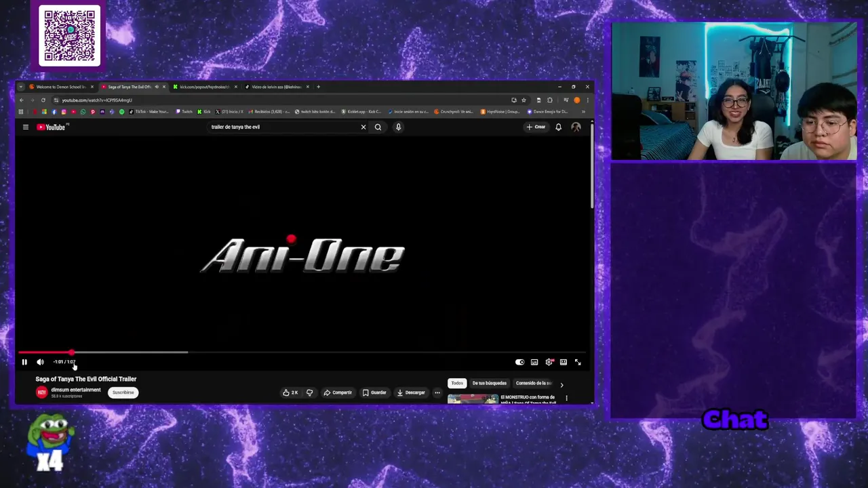Open TikTok - Make Your bookmark
Viewport: 868px width, 488px height.
(x=149, y=112)
